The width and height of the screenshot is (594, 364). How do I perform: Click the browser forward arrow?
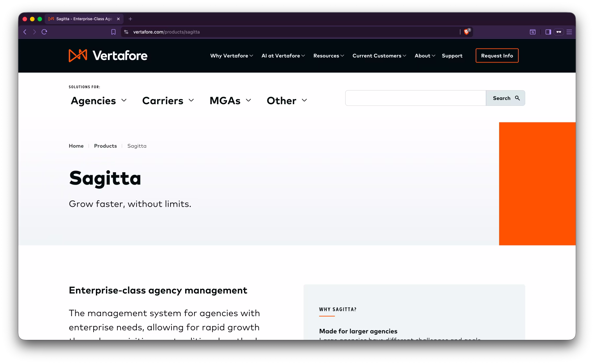(34, 32)
